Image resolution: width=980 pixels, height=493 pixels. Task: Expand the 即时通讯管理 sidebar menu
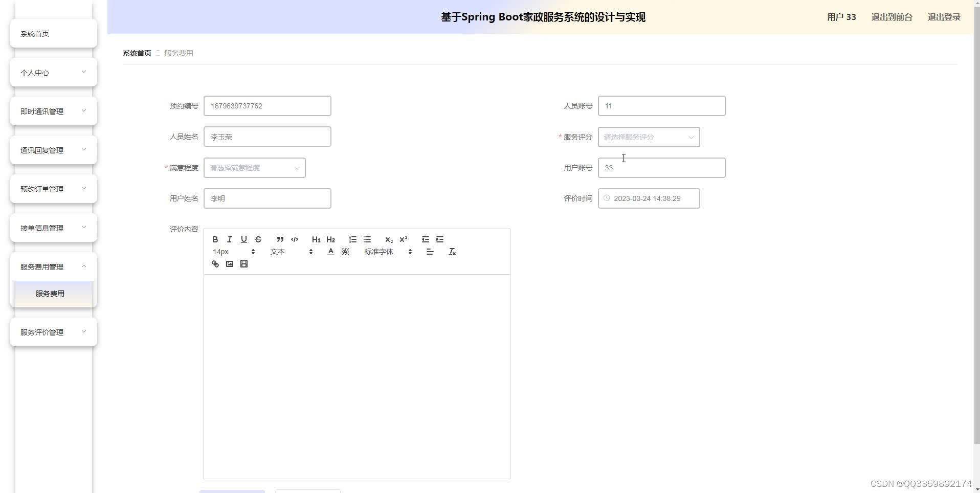(x=54, y=111)
